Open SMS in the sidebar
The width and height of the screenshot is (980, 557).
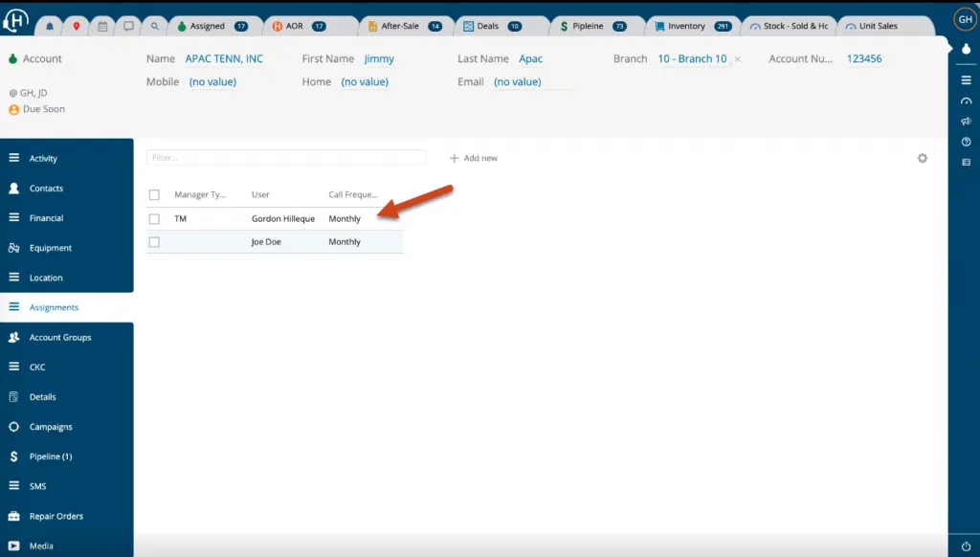(x=66, y=486)
